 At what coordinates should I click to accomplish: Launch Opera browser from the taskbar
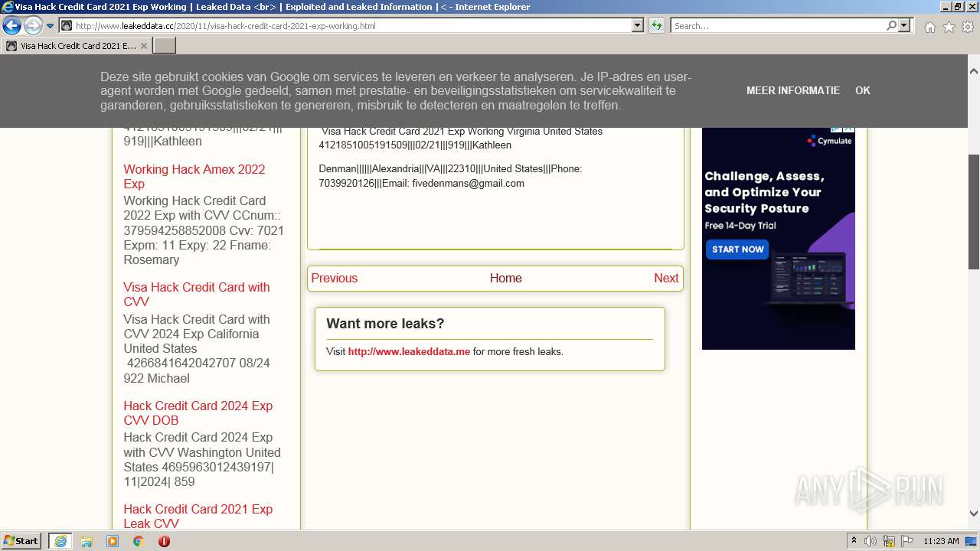point(164,541)
